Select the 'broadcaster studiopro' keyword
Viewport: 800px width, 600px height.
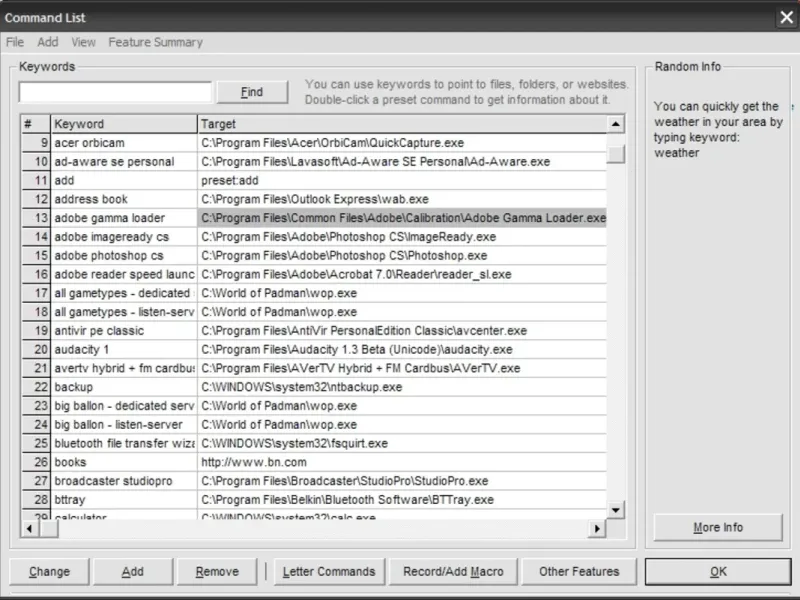pos(124,481)
